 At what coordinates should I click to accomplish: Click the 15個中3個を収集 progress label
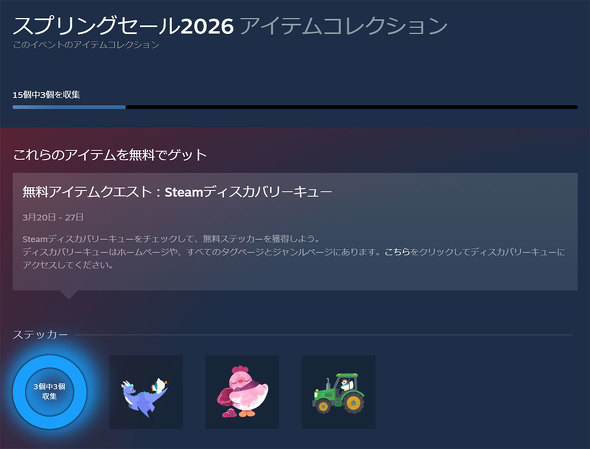pos(46,94)
